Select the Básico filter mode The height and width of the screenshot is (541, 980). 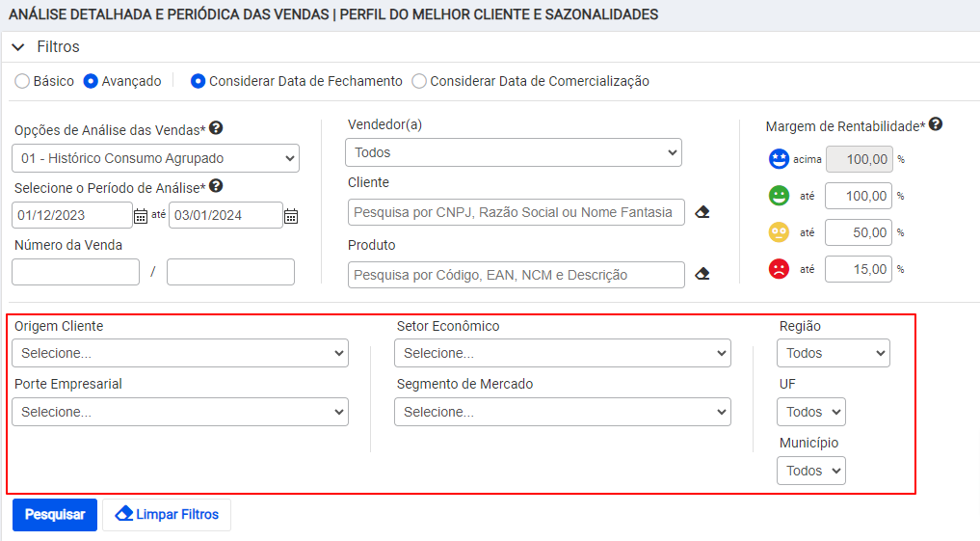22,81
